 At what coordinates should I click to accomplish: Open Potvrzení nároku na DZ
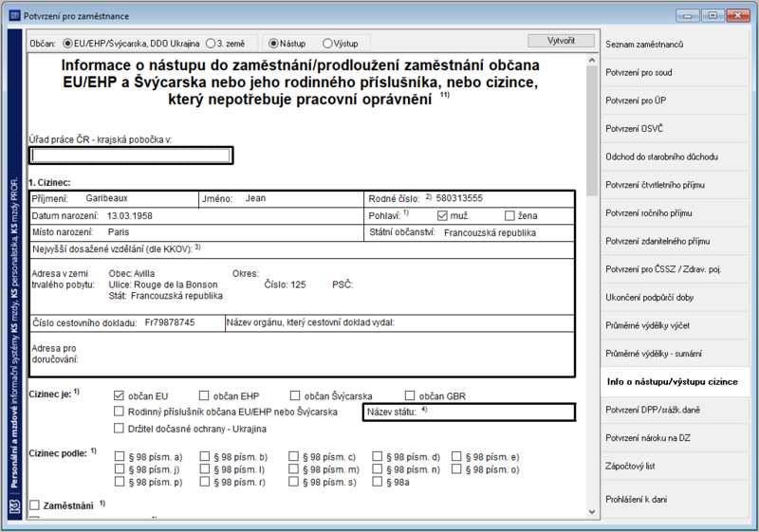pyautogui.click(x=675, y=438)
